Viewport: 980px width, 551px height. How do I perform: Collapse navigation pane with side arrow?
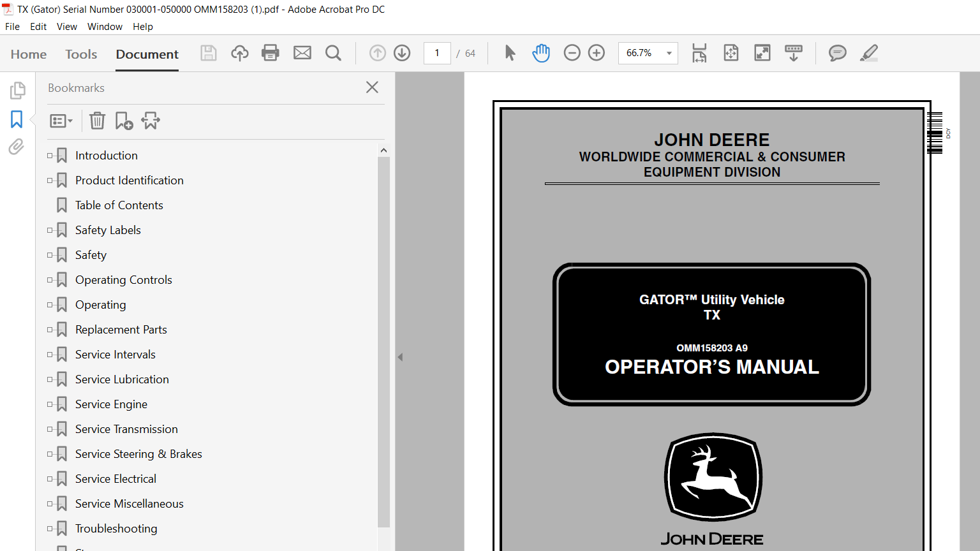point(400,357)
